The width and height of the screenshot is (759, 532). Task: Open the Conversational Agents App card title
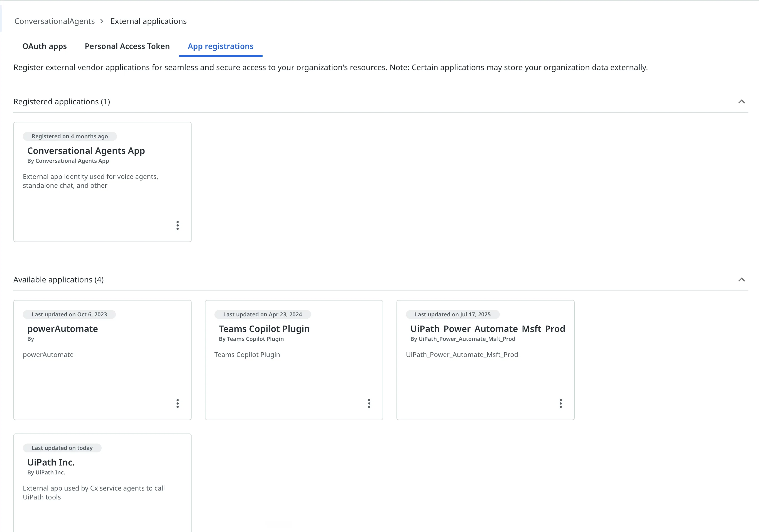coord(86,151)
